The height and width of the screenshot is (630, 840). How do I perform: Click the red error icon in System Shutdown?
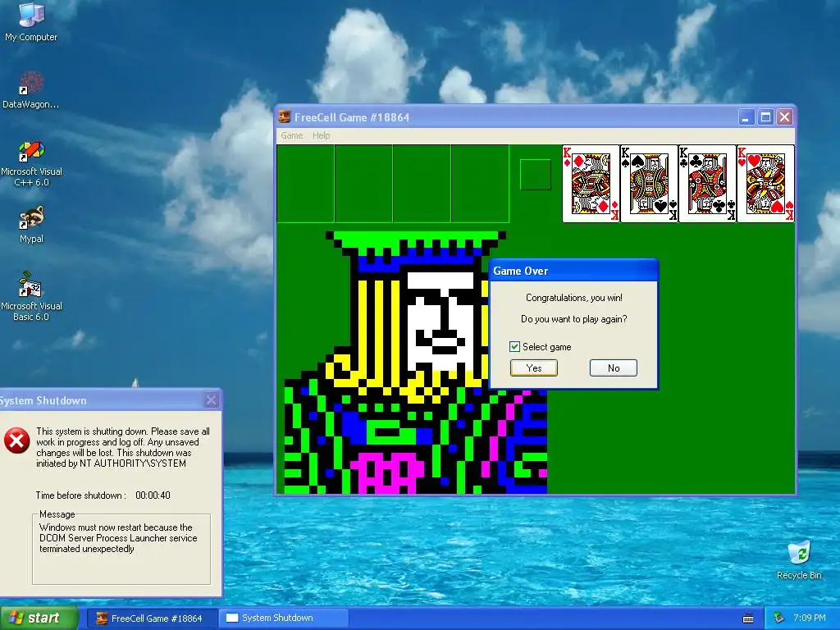tap(17, 441)
